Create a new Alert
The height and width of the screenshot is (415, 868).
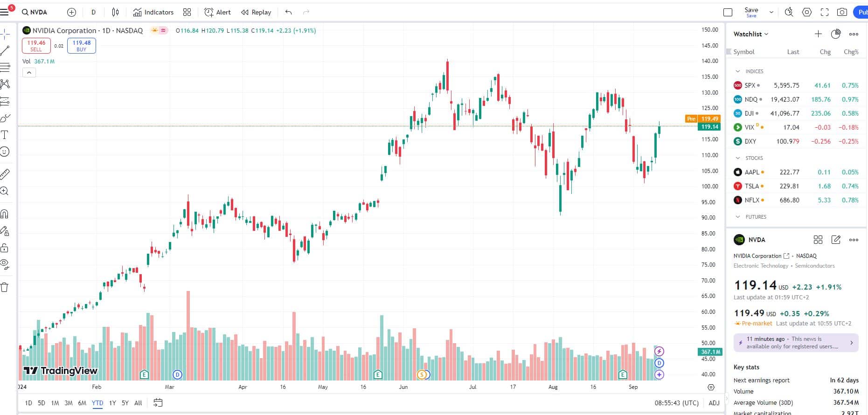(x=218, y=12)
